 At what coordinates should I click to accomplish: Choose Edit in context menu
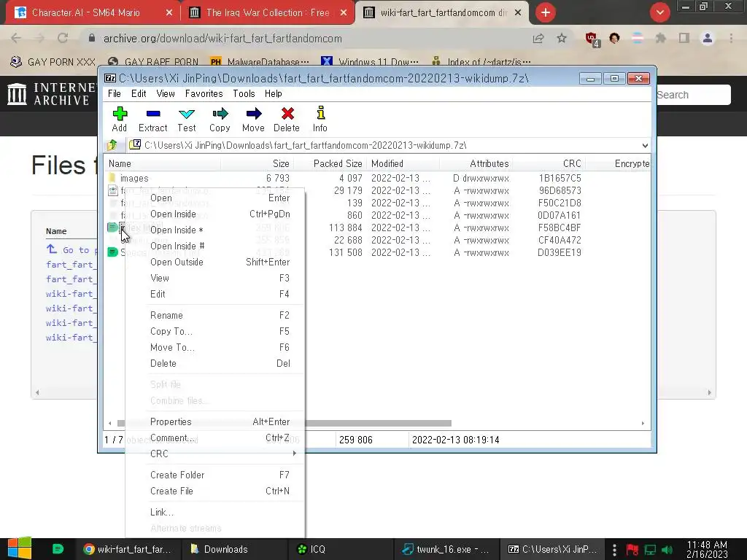(214, 294)
